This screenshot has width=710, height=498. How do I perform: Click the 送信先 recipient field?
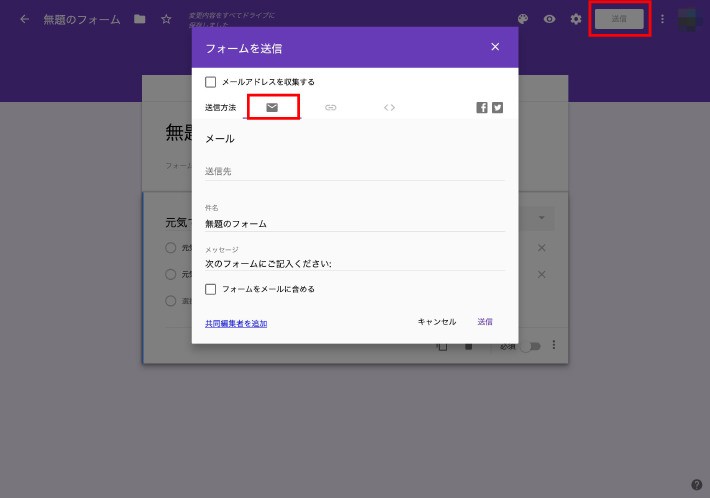pyautogui.click(x=355, y=172)
